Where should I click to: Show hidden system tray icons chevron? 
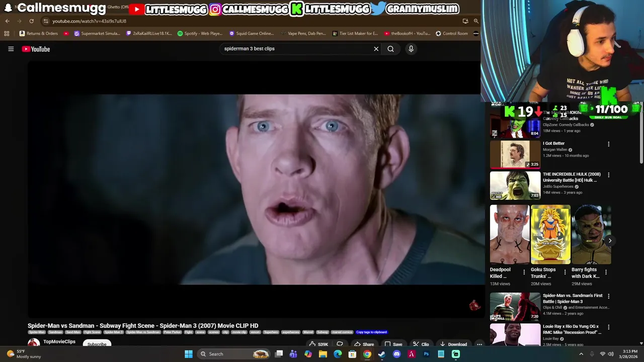click(x=581, y=354)
